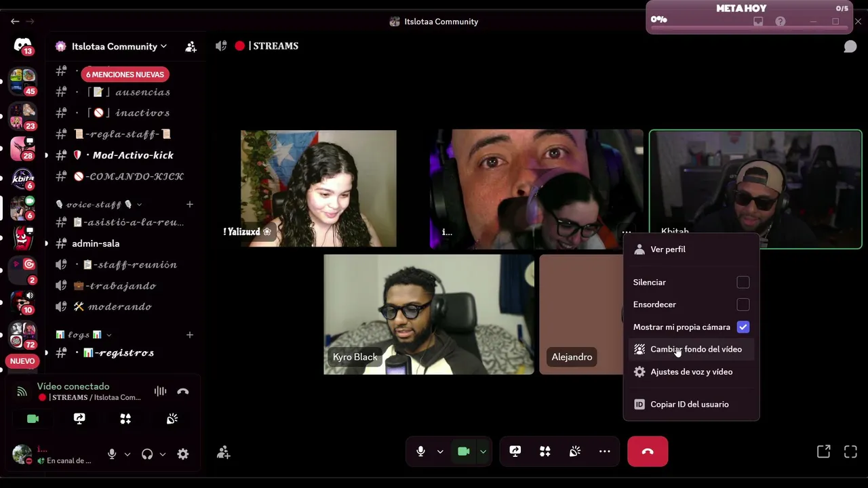Share your screen from the voice panel

[x=79, y=419]
